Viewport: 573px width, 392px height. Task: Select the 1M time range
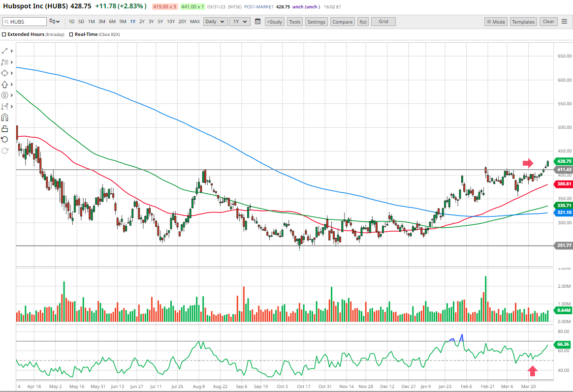[92, 22]
